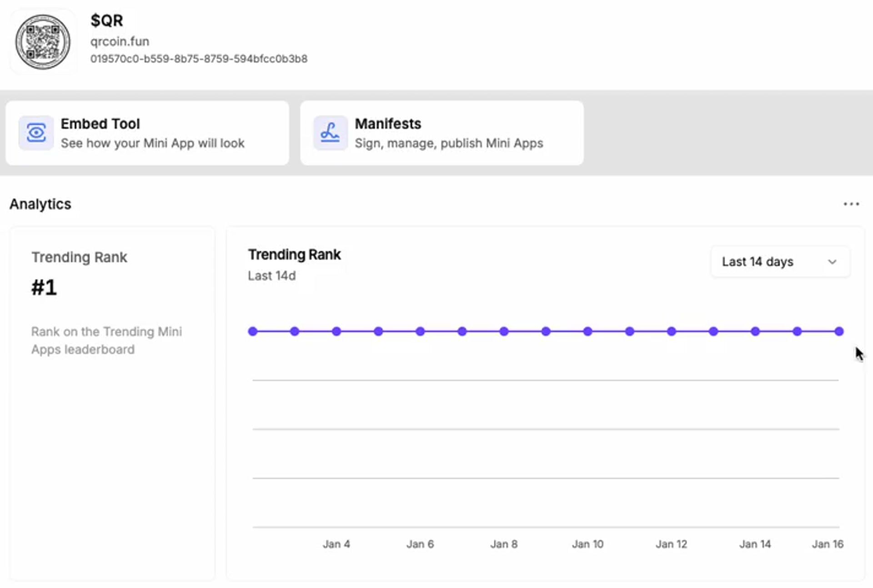Click the Trending Rank summary card
Image resolution: width=873 pixels, height=588 pixels.
[112, 403]
